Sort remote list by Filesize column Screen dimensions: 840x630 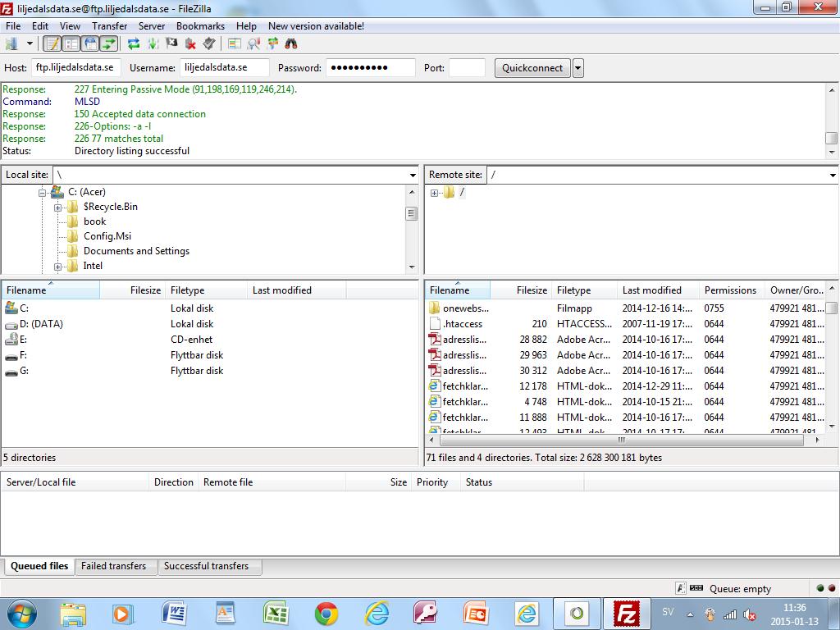tap(521, 290)
